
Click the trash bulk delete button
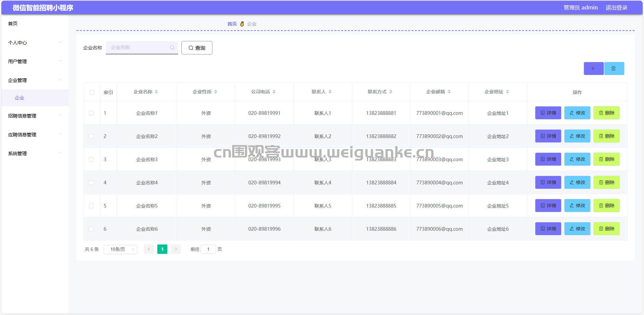click(x=614, y=69)
